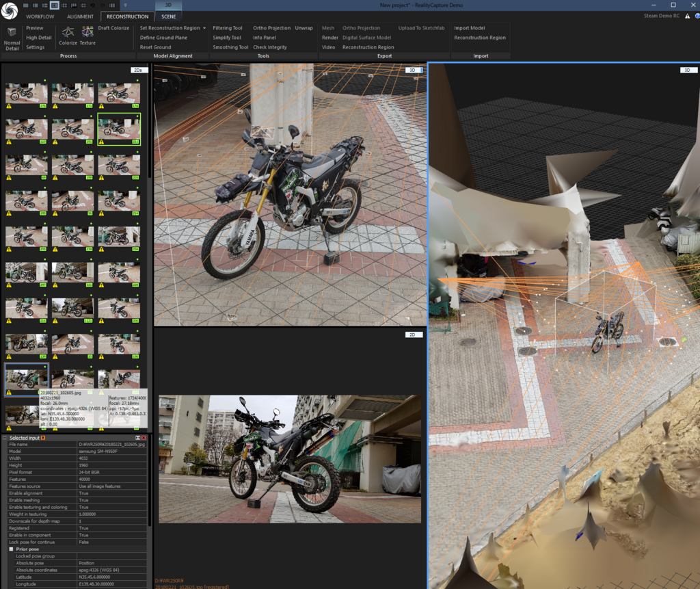Screen dimensions: 700x589
Task: Click the Unwrap tool
Action: [x=304, y=28]
